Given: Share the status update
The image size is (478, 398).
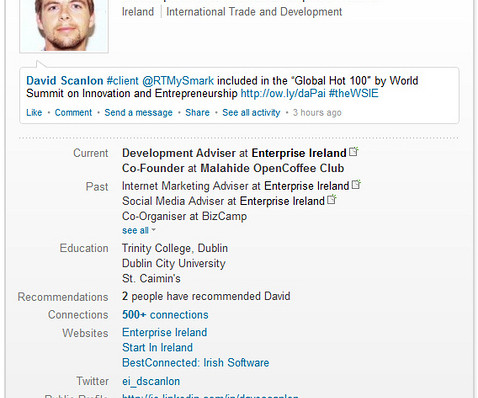Looking at the screenshot, I should [x=198, y=113].
